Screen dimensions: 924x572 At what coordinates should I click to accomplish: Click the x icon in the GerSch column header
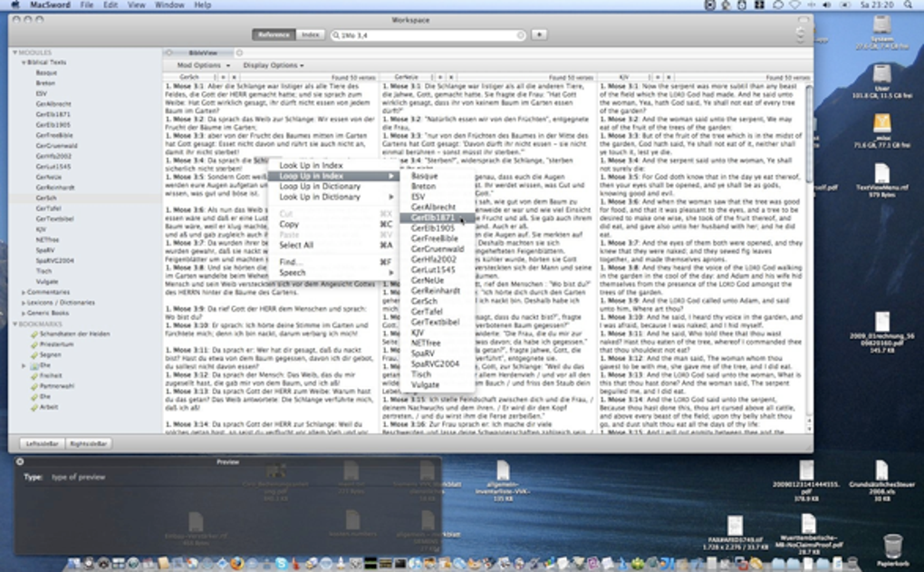234,77
